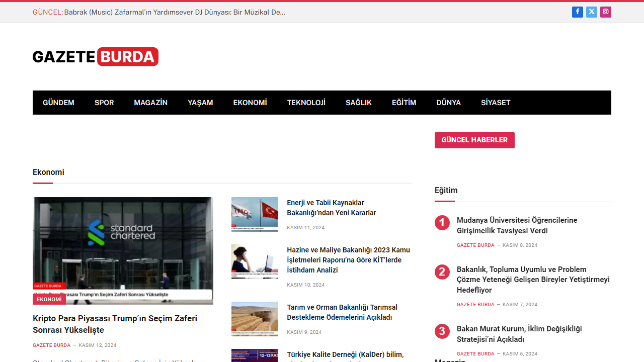Open the X (Twitter) social icon
644x362 pixels.
[x=592, y=12]
